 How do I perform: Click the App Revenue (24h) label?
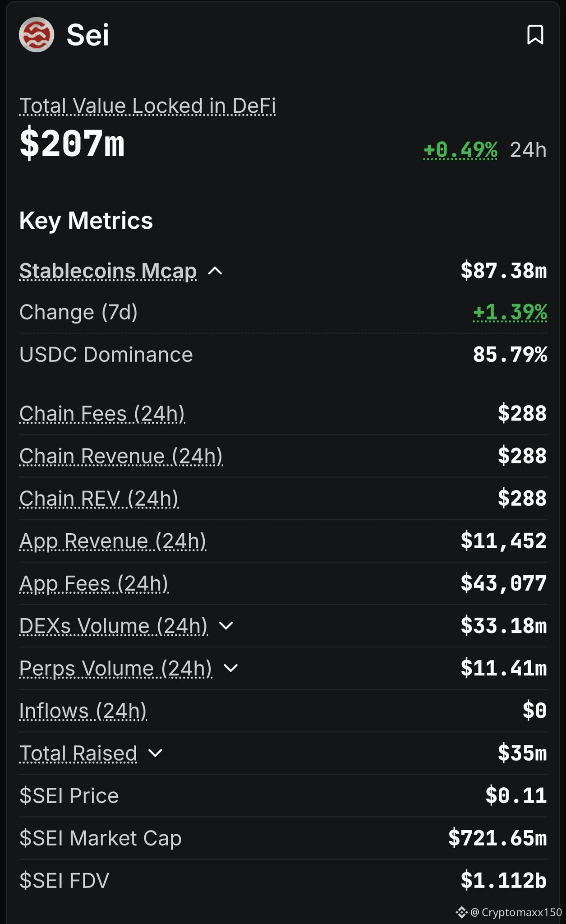(x=113, y=541)
